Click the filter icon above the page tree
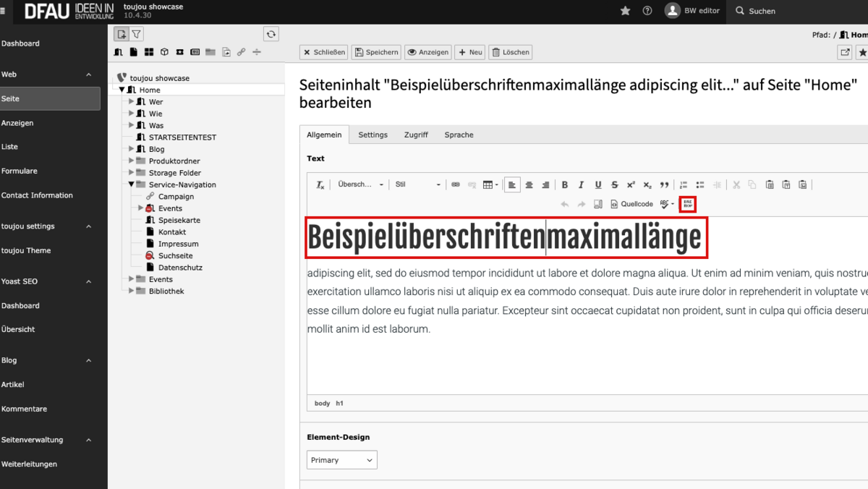Viewport: 868px width, 489px height. pyautogui.click(x=136, y=33)
